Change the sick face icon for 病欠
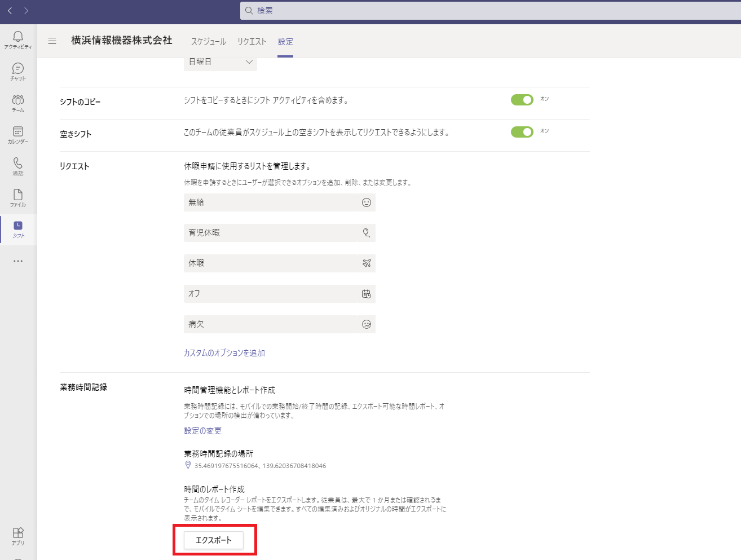Screen dimensions: 741x560 tap(367, 324)
